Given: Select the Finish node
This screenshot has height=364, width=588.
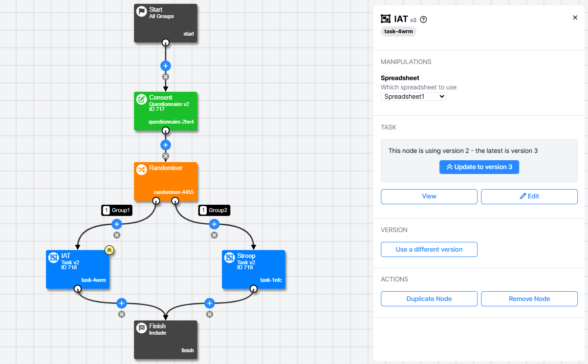Looking at the screenshot, I should coord(166,340).
